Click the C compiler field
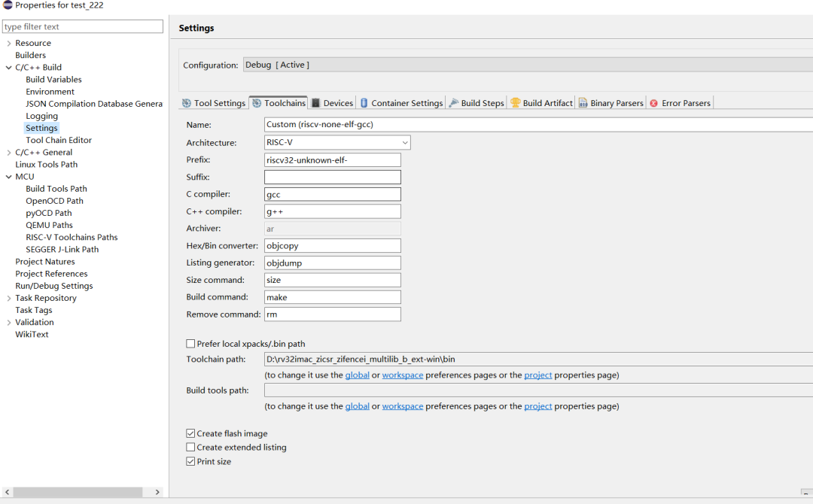This screenshot has width=813, height=504. click(x=333, y=194)
